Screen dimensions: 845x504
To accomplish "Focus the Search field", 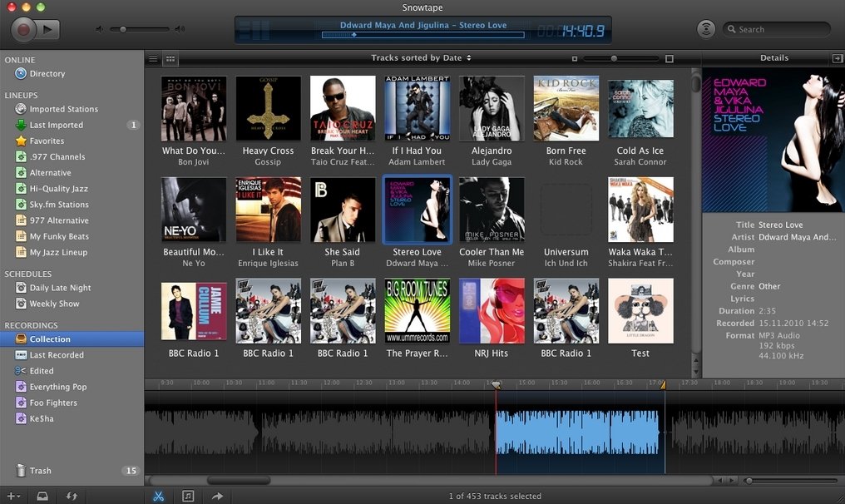I will point(777,29).
